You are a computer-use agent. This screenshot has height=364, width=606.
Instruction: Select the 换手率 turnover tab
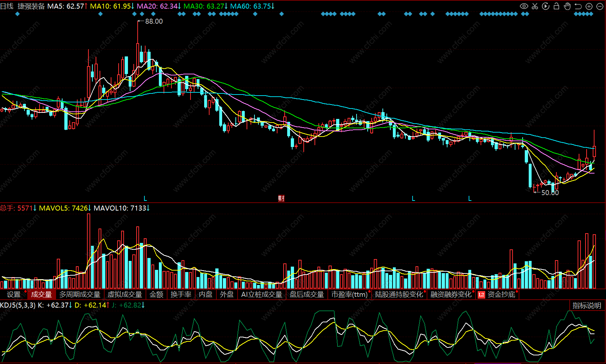click(x=181, y=295)
